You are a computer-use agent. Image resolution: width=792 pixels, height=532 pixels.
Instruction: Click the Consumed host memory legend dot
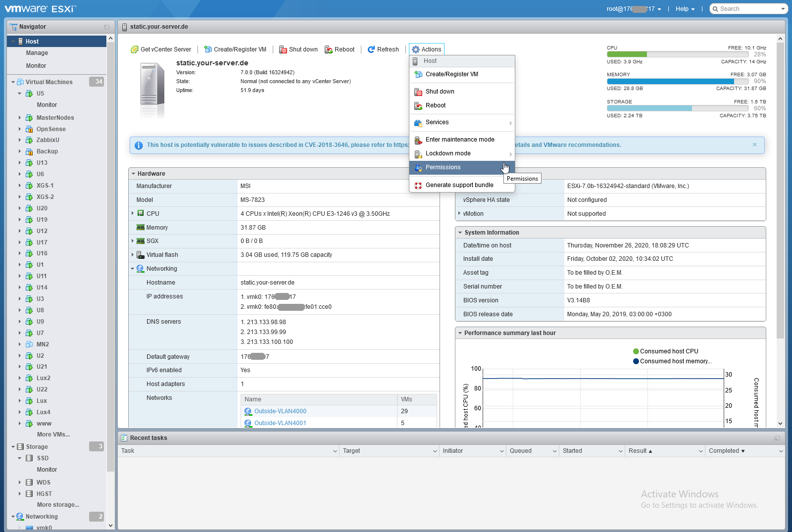[636, 361]
